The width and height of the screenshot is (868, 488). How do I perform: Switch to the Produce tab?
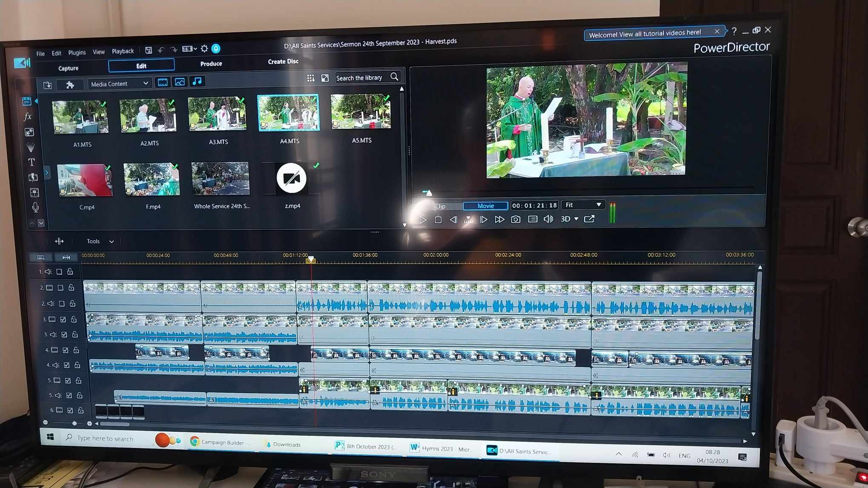(211, 64)
